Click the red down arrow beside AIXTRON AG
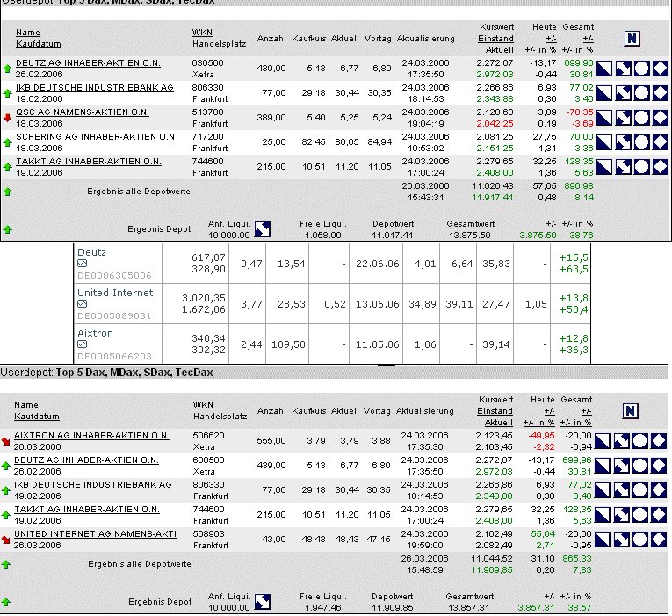Image resolution: width=672 pixels, height=616 pixels. pyautogui.click(x=5, y=441)
